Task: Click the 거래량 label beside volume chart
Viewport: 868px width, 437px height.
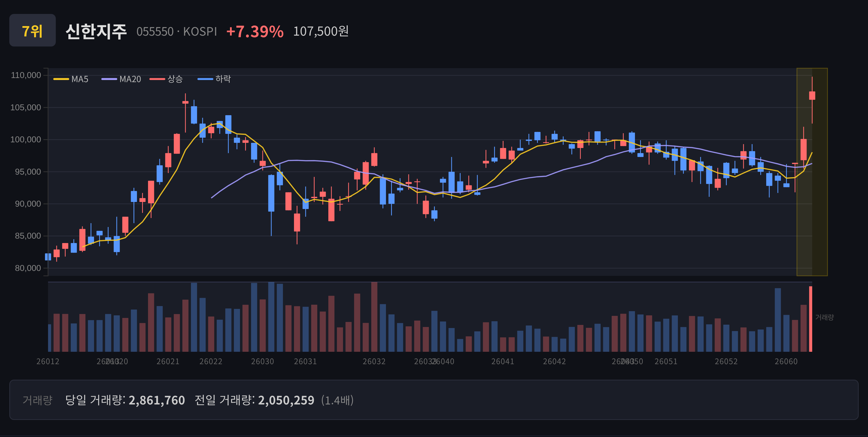Action: click(825, 317)
